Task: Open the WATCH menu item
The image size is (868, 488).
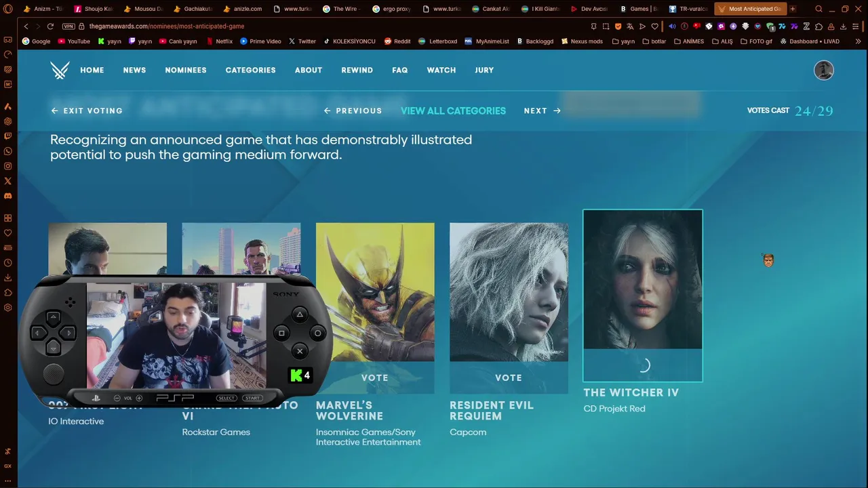Action: (x=441, y=70)
